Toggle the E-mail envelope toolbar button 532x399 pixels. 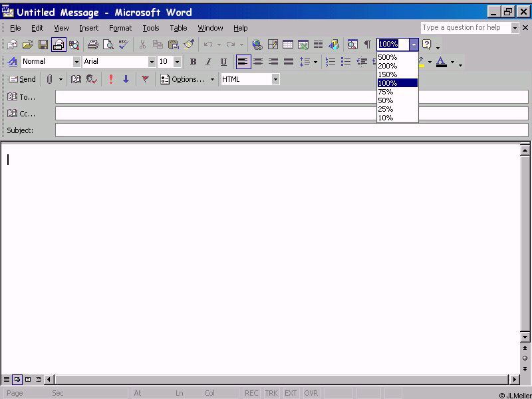click(59, 45)
